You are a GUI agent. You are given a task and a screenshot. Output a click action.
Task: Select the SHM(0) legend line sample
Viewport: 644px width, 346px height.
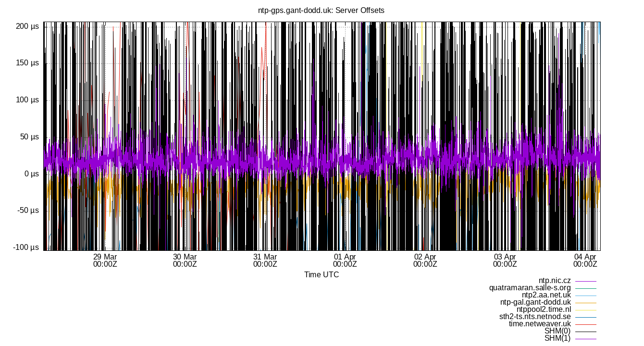pos(586,331)
